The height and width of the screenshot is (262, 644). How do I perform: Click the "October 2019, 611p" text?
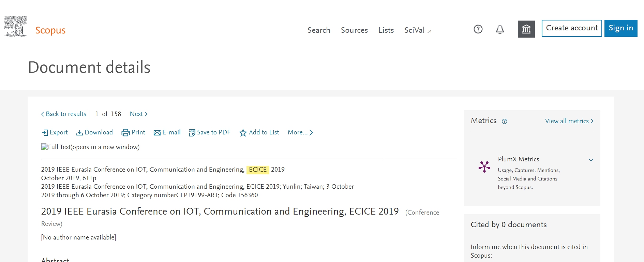pos(69,178)
